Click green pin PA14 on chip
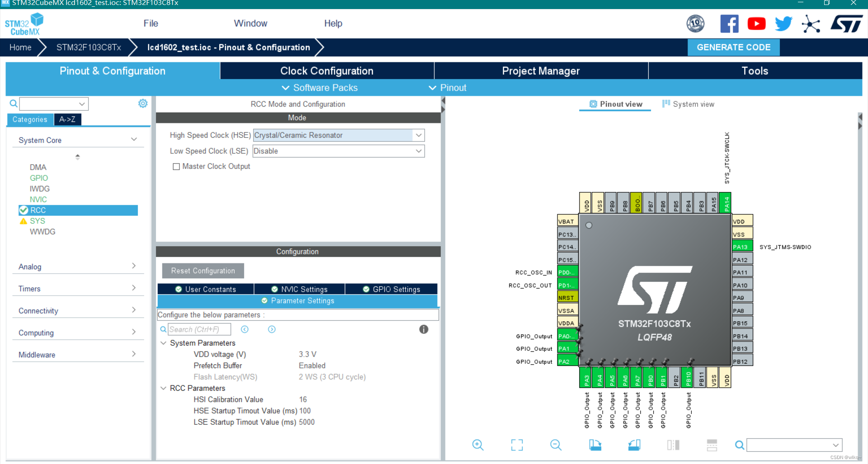868x464 pixels. point(725,202)
